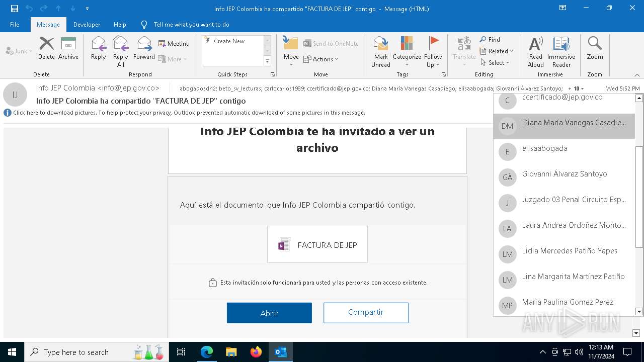Go to the previous item arrow
The height and width of the screenshot is (362, 644).
[x=58, y=9]
